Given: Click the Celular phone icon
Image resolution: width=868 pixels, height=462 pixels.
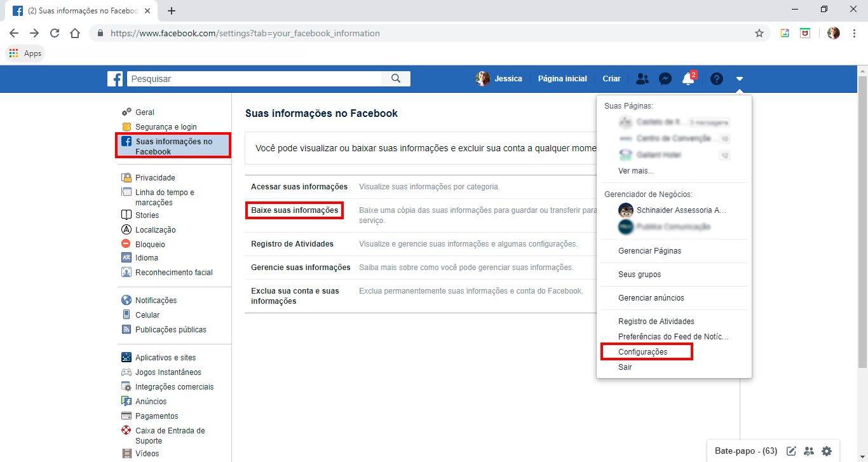Looking at the screenshot, I should tap(126, 315).
